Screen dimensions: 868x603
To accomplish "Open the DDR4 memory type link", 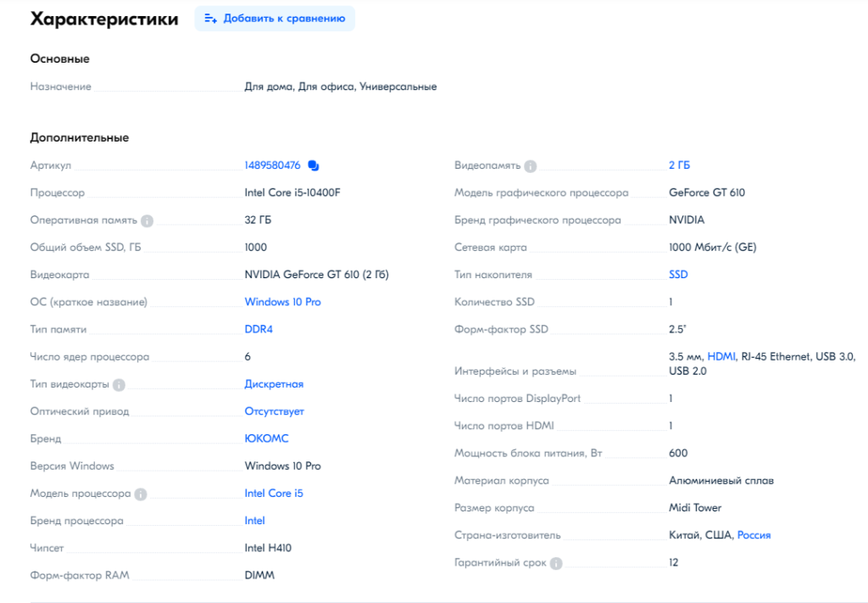I will pyautogui.click(x=259, y=329).
